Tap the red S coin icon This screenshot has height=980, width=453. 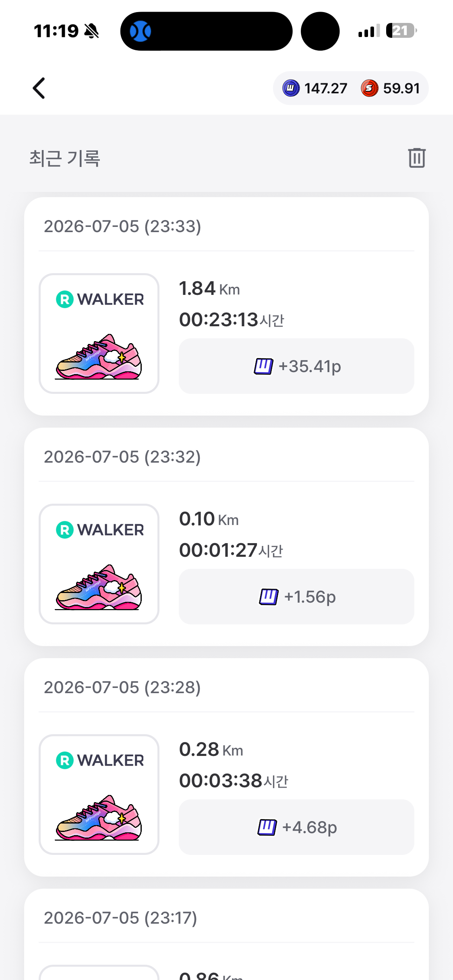point(369,88)
